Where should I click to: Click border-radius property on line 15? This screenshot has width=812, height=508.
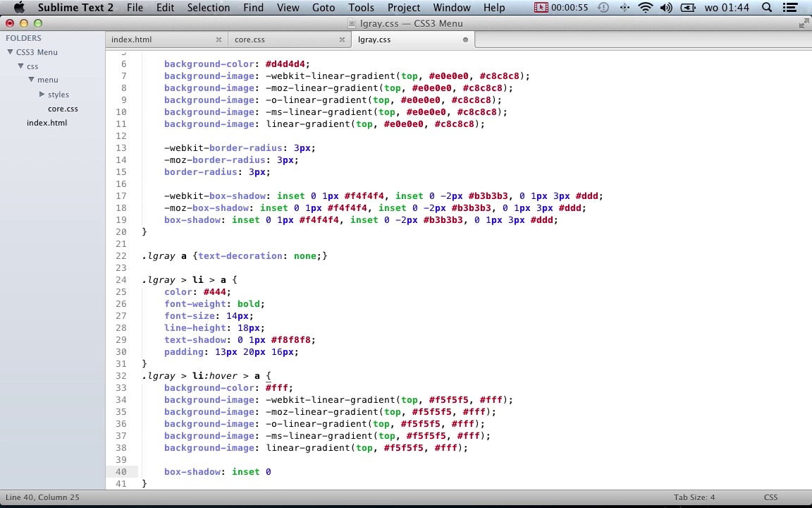click(200, 172)
